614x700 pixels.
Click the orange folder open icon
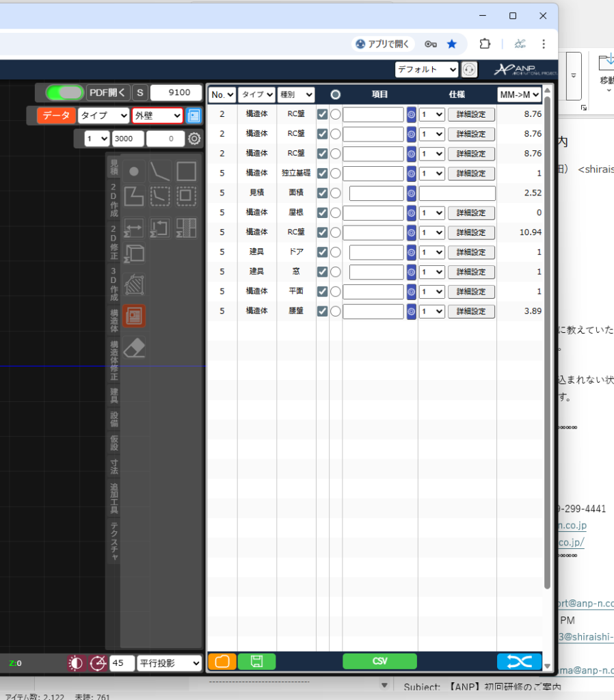222,661
